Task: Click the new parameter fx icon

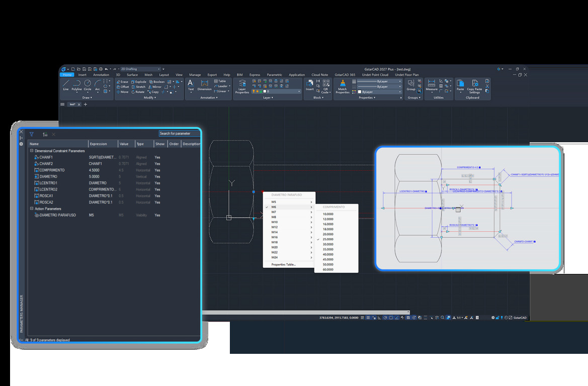Action: pos(45,134)
